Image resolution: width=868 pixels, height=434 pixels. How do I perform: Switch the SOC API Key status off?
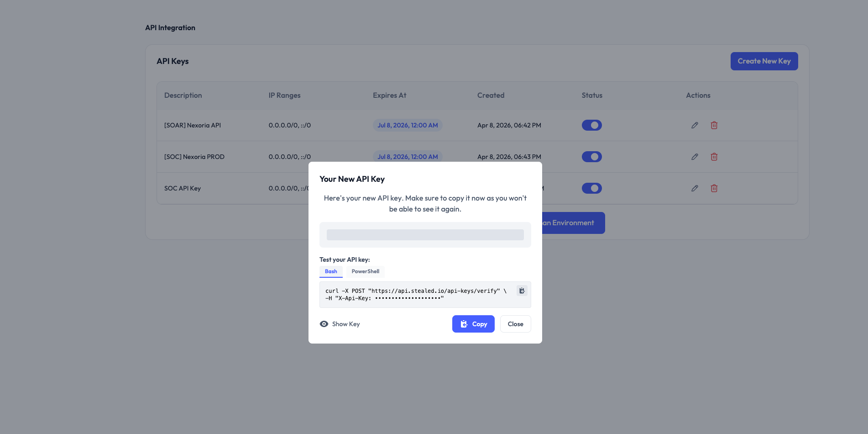[x=592, y=188]
